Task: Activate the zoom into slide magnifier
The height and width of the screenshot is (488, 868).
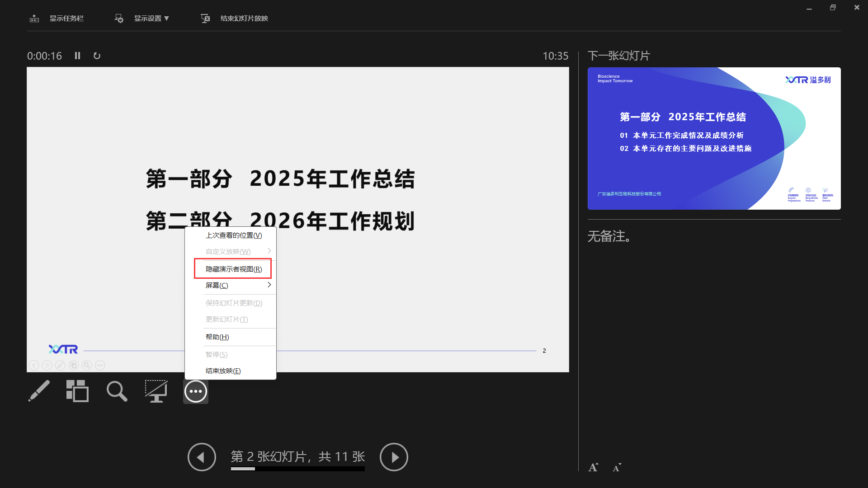Action: 116,391
